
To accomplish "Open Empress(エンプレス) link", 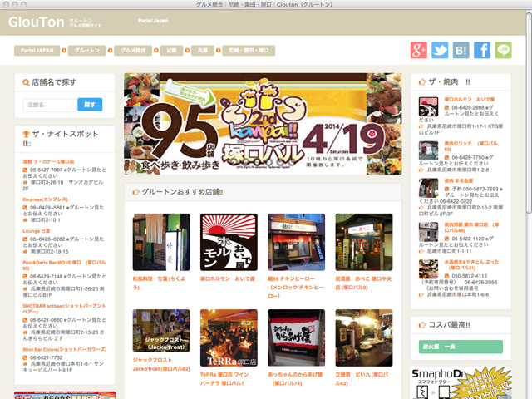I will click(x=46, y=199).
